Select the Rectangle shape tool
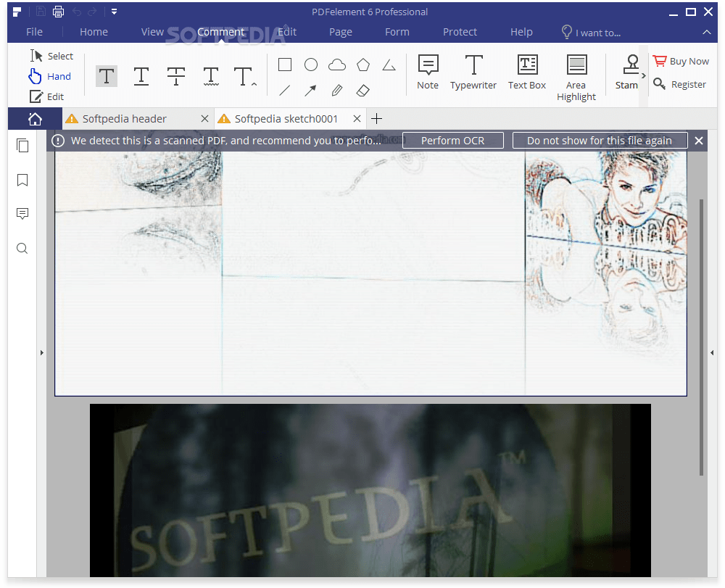 pyautogui.click(x=285, y=65)
